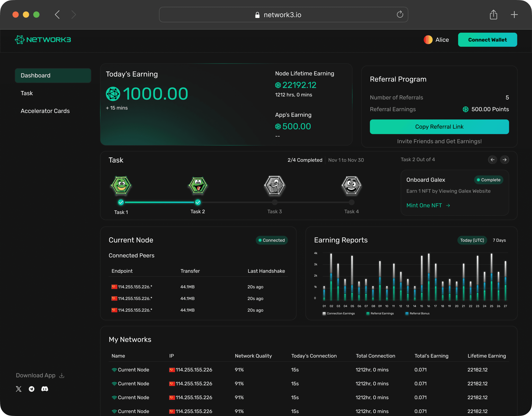Click the Task 3 gray mascot badge
Screen dimensions: 532x416
(x=274, y=186)
